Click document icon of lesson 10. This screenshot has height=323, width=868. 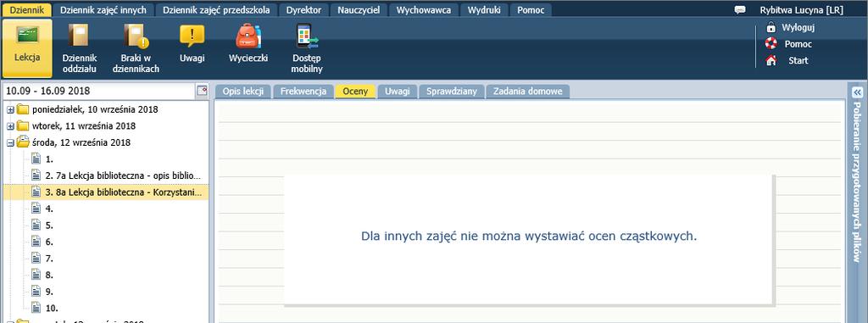[36, 308]
